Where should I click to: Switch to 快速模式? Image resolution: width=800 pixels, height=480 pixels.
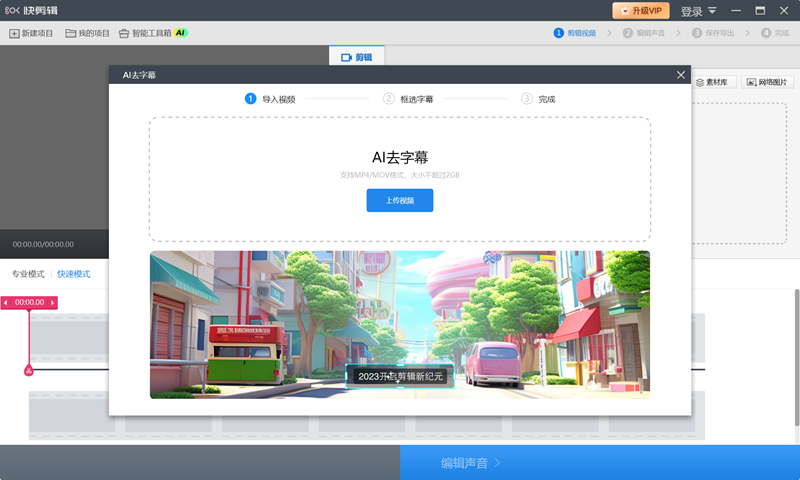(73, 274)
